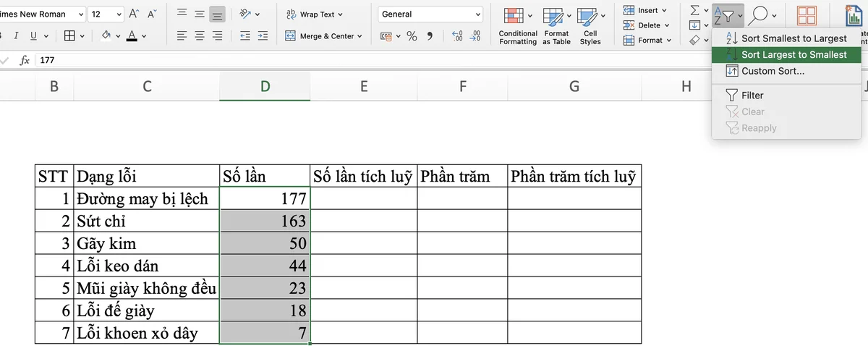Open Format as Table

[x=556, y=26]
